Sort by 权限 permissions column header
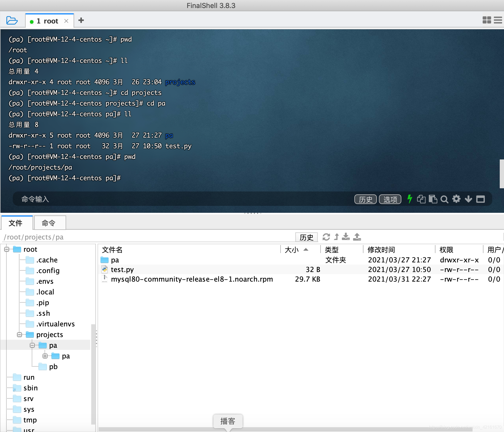 459,250
